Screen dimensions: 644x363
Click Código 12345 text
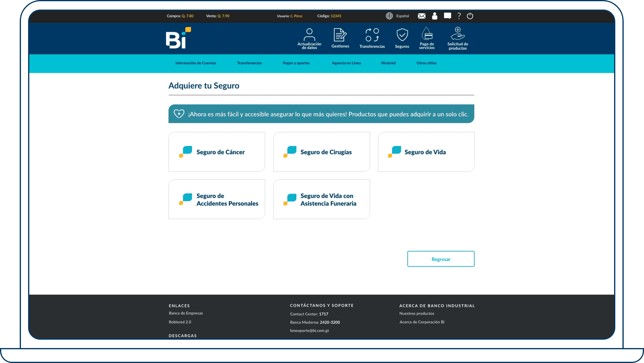click(x=329, y=16)
